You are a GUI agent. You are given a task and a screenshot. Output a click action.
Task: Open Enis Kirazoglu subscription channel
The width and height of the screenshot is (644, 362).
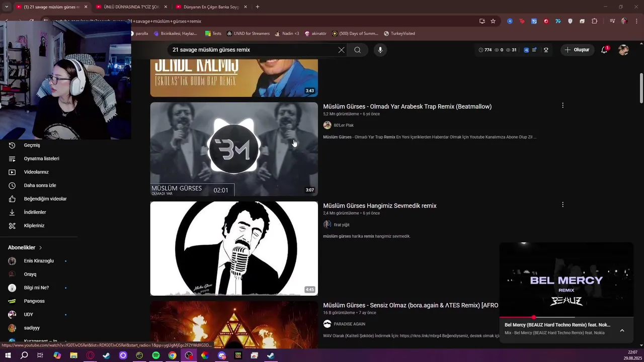[38, 261]
